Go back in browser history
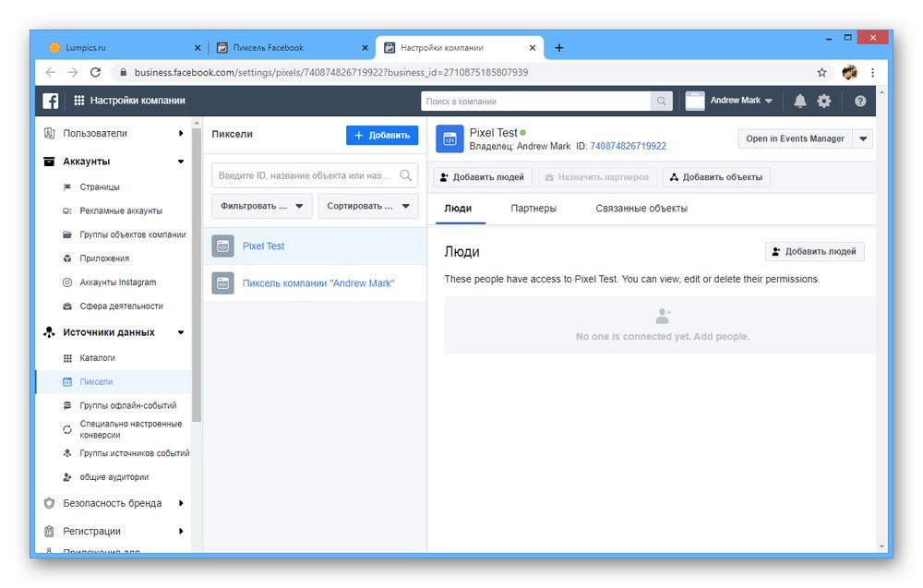923x588 pixels. click(x=51, y=72)
